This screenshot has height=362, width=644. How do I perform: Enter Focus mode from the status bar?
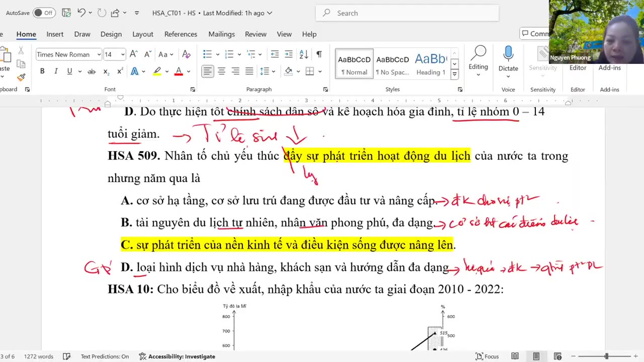(487, 356)
